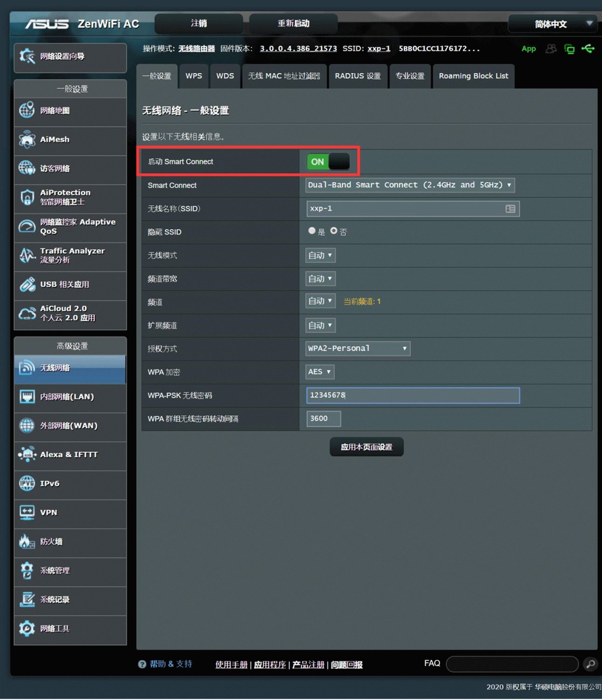602x700 pixels.
Task: Select 是 radio to hide SSID
Action: pyautogui.click(x=312, y=231)
